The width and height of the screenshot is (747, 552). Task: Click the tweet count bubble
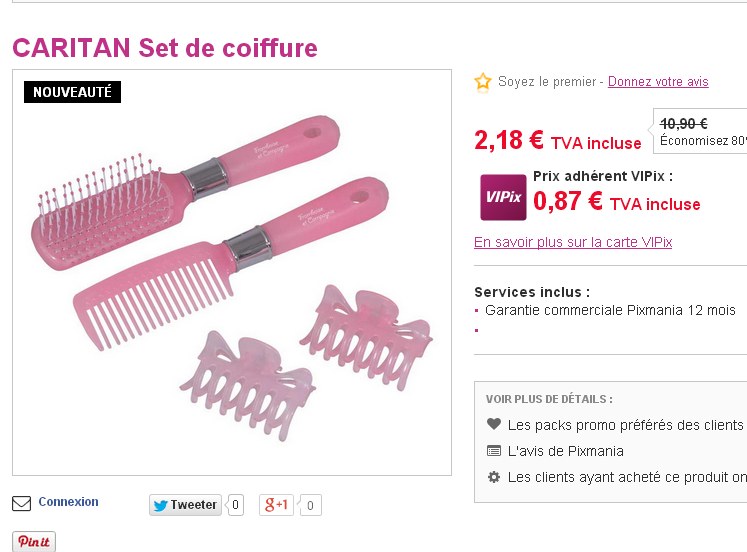click(235, 505)
